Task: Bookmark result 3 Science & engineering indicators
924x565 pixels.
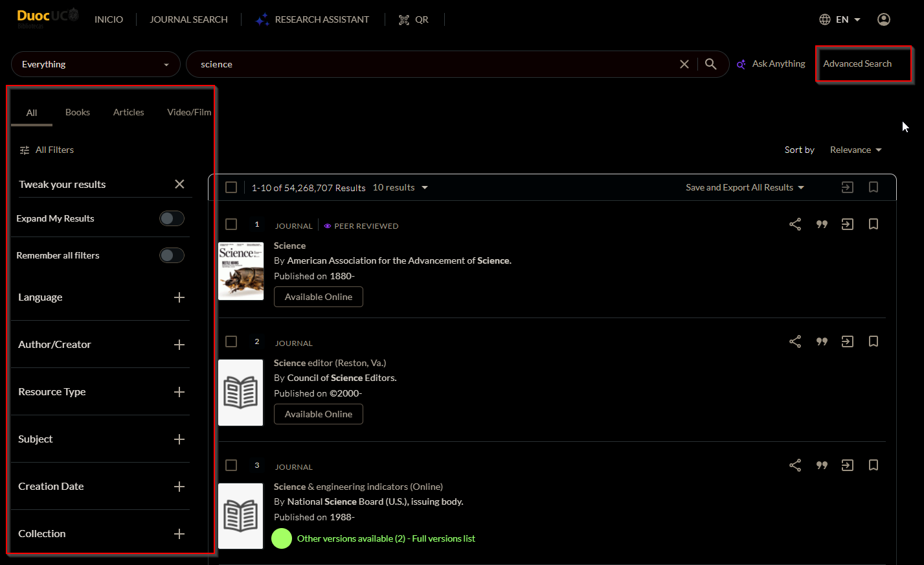Action: point(873,465)
